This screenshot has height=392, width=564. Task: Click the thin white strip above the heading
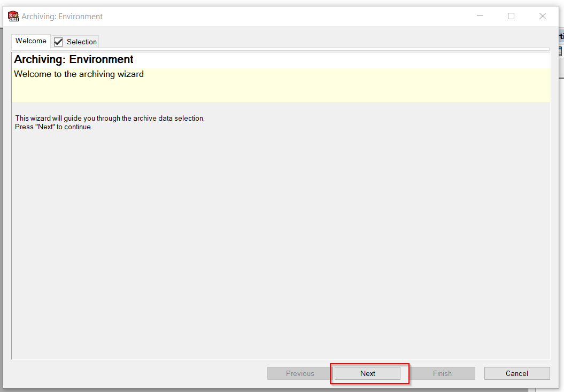point(280,50)
